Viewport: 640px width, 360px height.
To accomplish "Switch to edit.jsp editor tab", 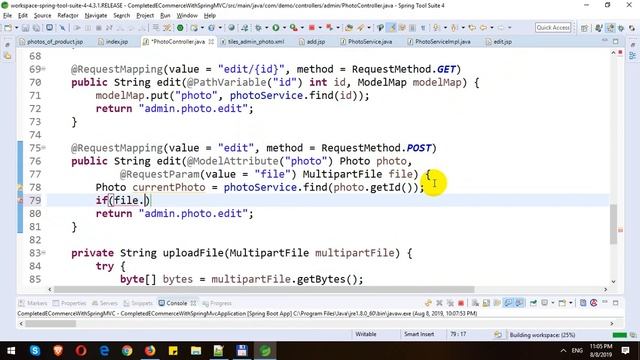I will (499, 42).
